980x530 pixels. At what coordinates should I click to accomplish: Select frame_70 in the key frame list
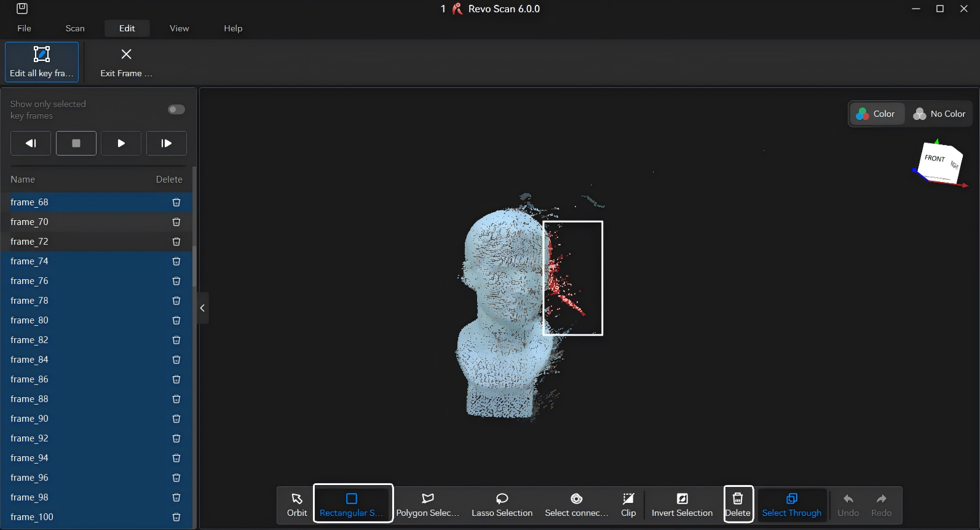(30, 222)
